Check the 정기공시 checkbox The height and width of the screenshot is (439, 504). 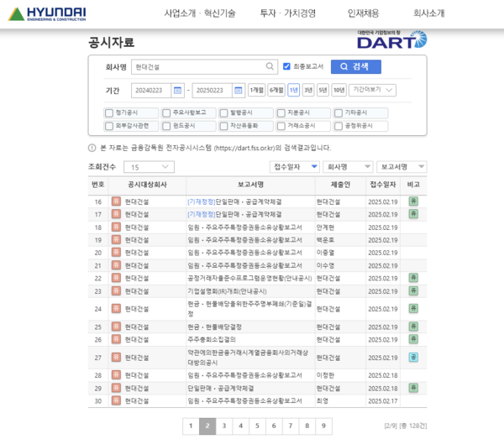[x=109, y=113]
